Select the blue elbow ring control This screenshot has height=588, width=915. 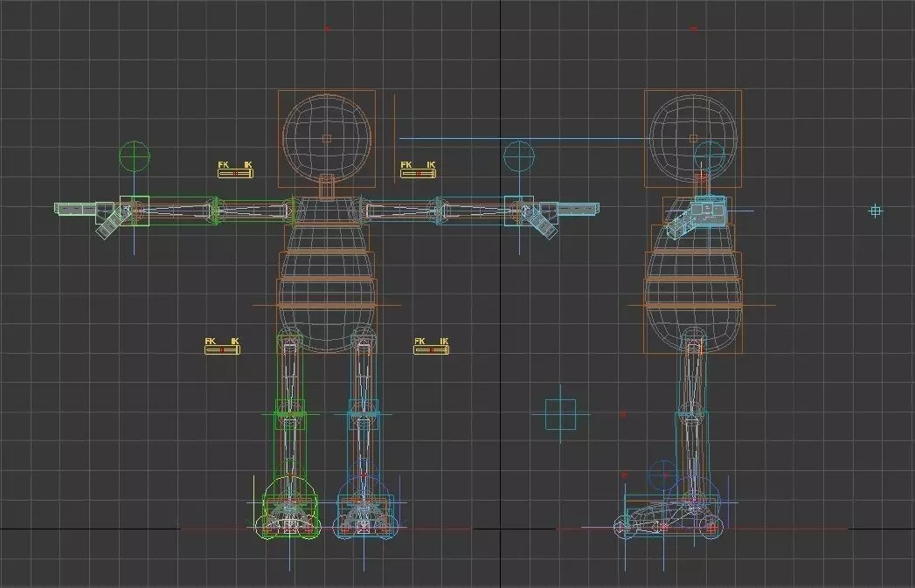coord(440,211)
